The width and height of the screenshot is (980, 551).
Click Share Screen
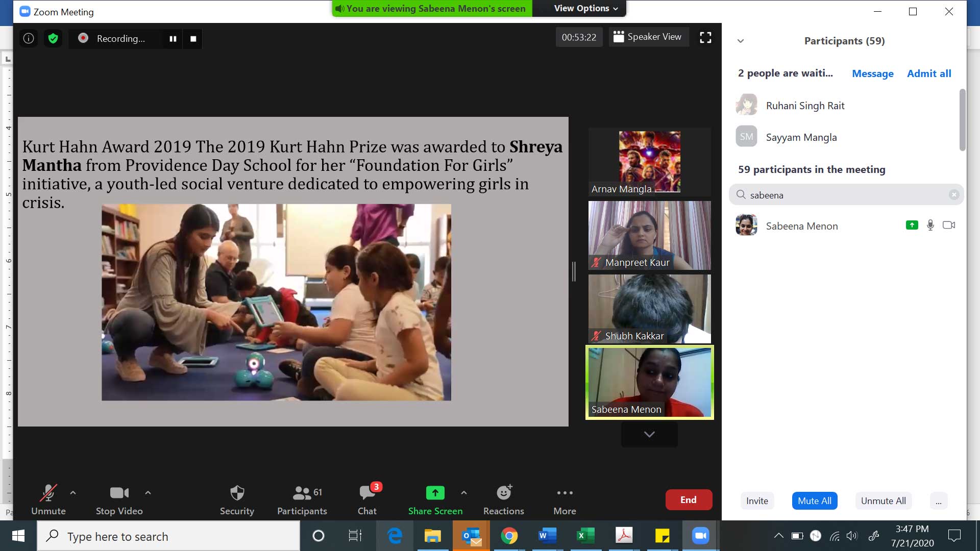(435, 499)
